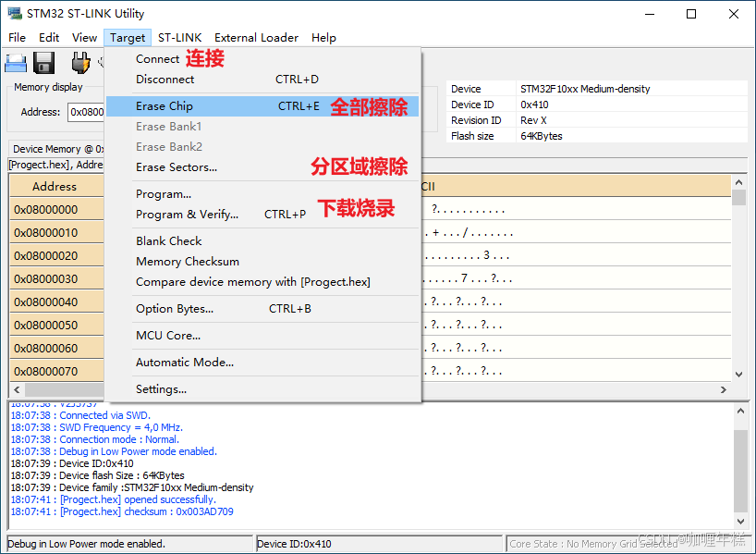This screenshot has height=554, width=756.
Task: Open Automatic Mode... from the menu
Action: (262, 363)
